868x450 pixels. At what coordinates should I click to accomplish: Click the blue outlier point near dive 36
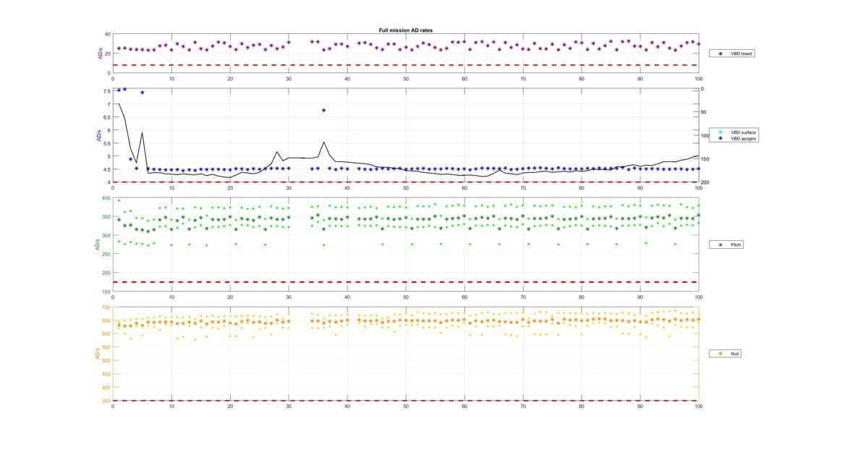(x=323, y=110)
